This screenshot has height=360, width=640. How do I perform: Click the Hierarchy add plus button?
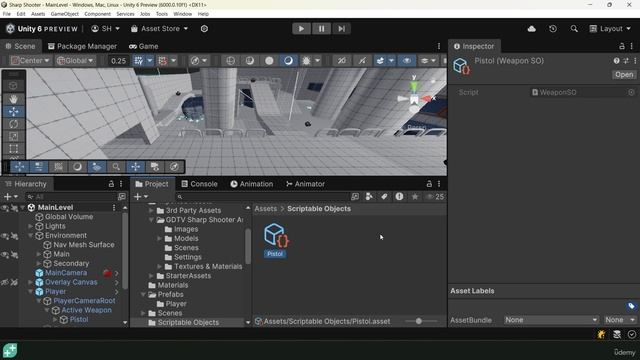[x=7, y=197]
